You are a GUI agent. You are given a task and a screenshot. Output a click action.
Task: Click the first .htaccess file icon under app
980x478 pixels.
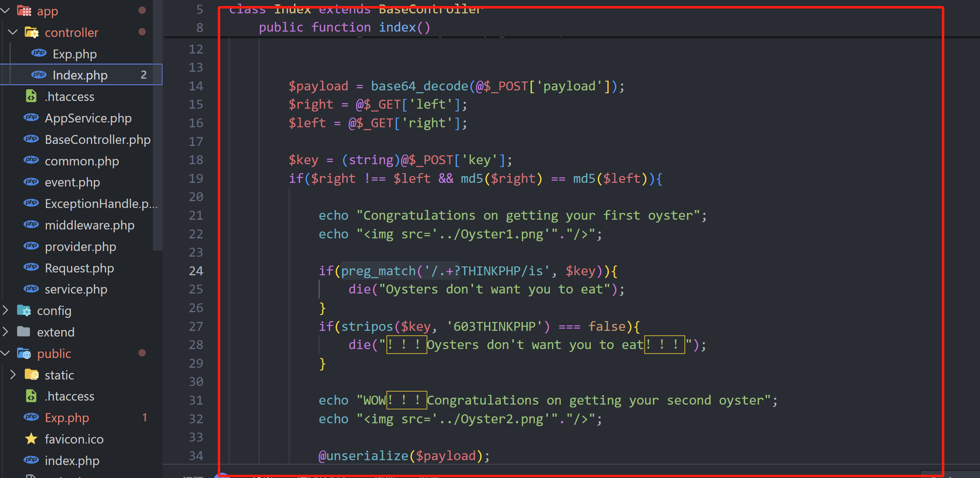point(31,96)
